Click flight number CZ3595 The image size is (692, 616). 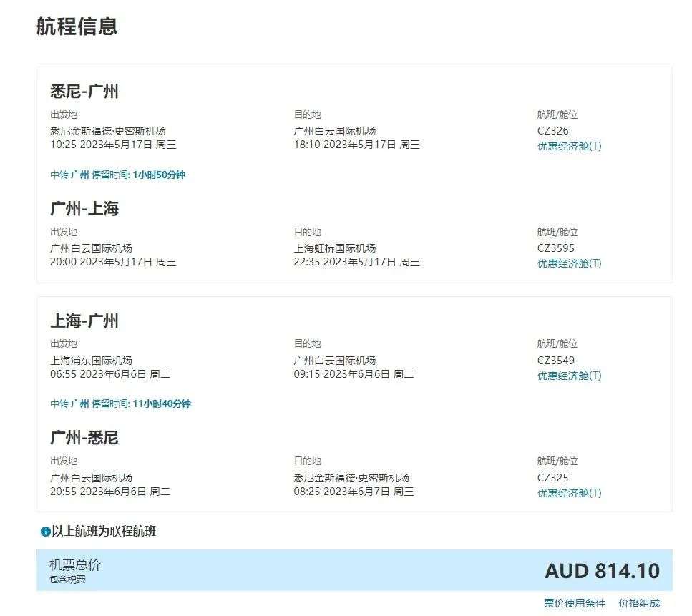(x=555, y=248)
